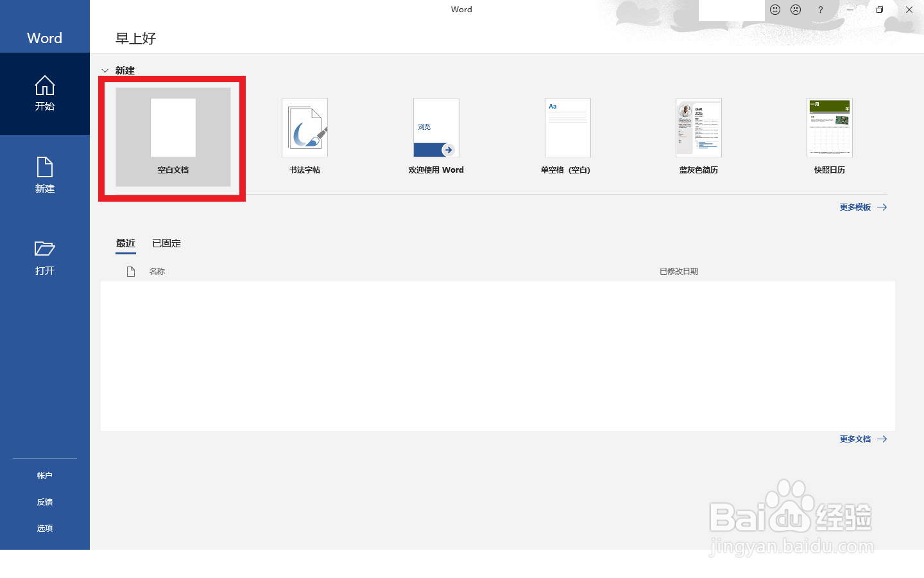
Task: Send a frown feedback icon
Action: point(796,10)
